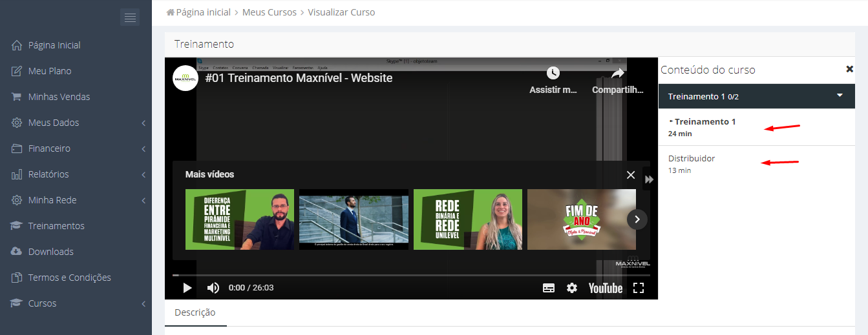Image resolution: width=868 pixels, height=335 pixels.
Task: Open YouTube video settings gear
Action: [572, 288]
